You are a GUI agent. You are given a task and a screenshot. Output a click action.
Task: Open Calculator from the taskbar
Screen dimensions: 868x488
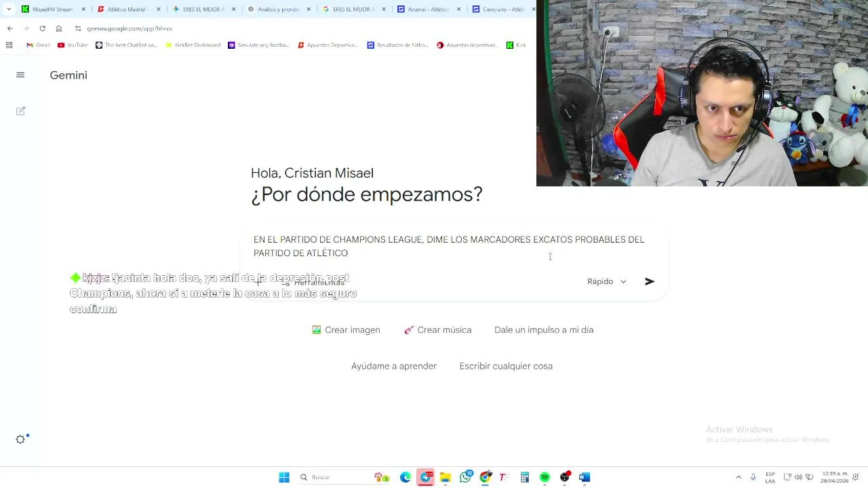(x=525, y=477)
